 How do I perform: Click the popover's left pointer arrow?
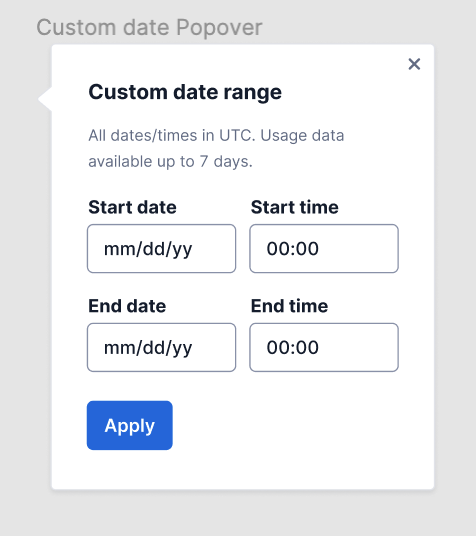(45, 99)
